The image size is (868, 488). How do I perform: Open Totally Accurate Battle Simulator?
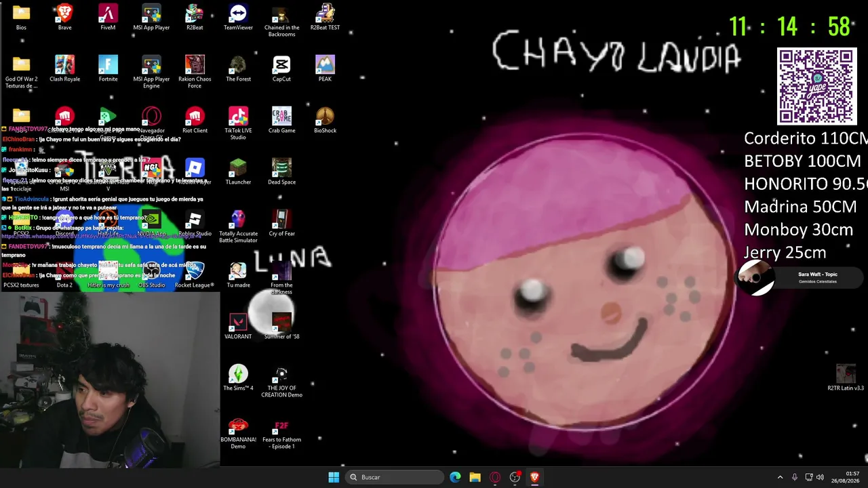(238, 226)
